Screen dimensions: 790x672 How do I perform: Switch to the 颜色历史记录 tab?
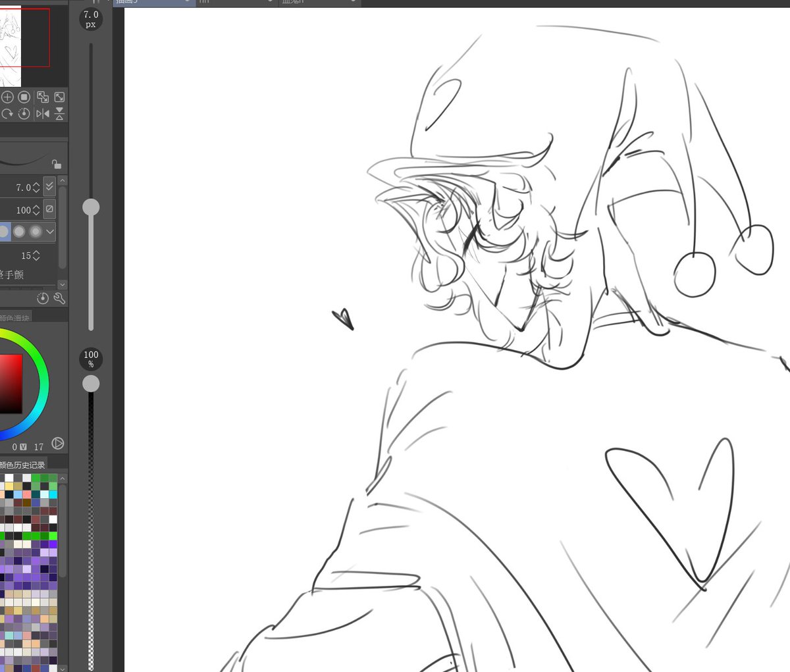point(23,465)
